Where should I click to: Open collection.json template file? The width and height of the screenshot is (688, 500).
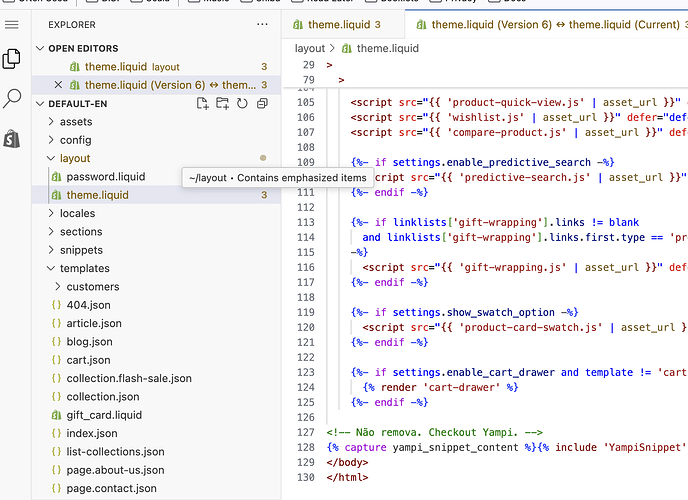pyautogui.click(x=156, y=396)
